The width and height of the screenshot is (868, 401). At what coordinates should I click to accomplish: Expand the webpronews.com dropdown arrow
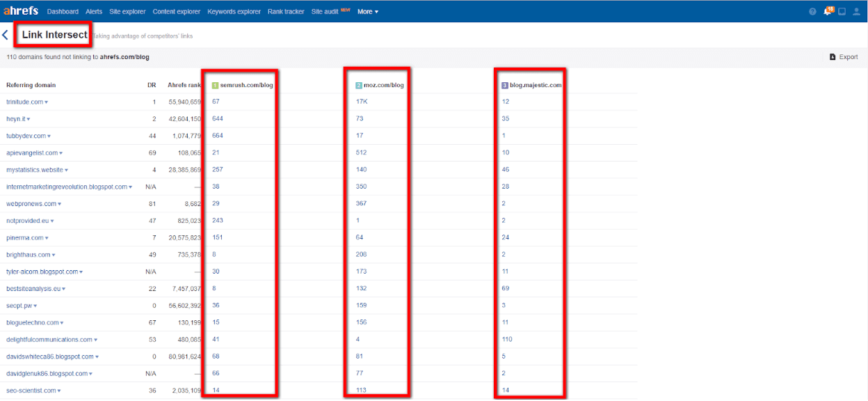tap(59, 204)
